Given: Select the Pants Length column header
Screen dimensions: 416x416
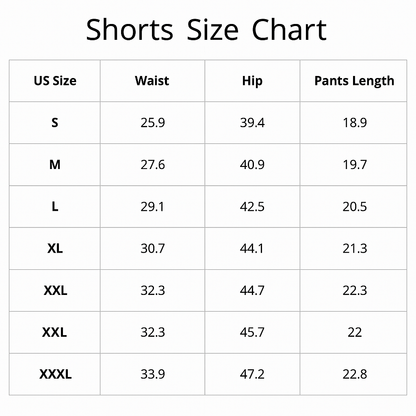Looking at the screenshot, I should pos(354,81).
